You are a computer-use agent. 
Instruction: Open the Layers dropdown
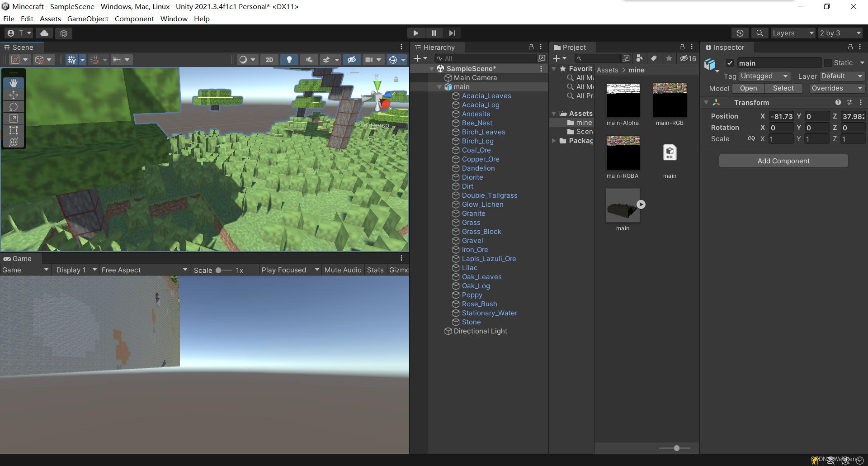(x=793, y=33)
